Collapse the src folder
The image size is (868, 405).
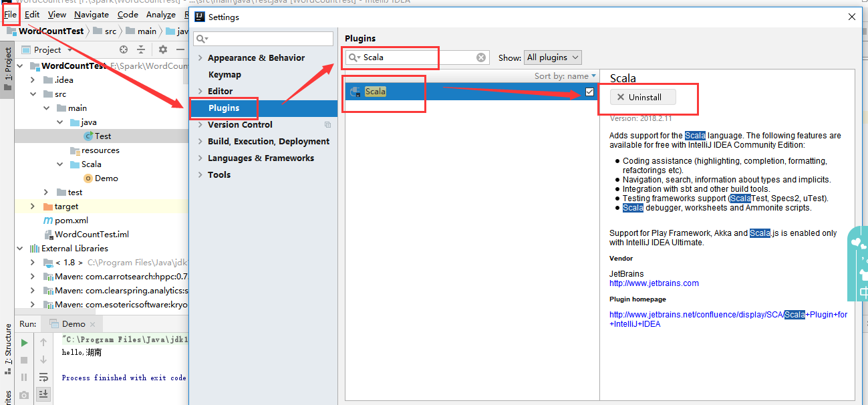(33, 94)
